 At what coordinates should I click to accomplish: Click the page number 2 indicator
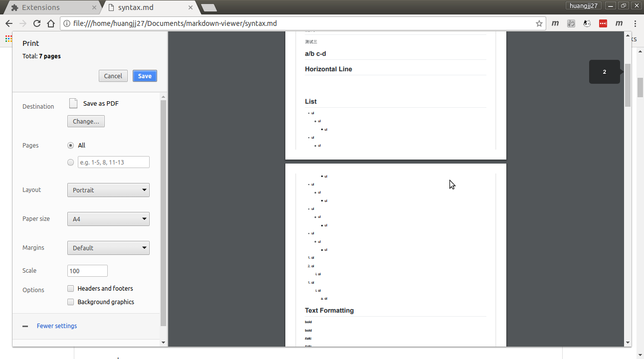[605, 72]
